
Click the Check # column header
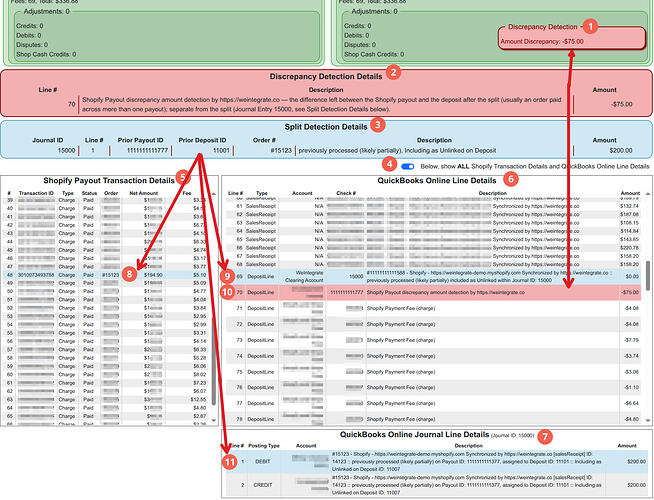point(346,193)
